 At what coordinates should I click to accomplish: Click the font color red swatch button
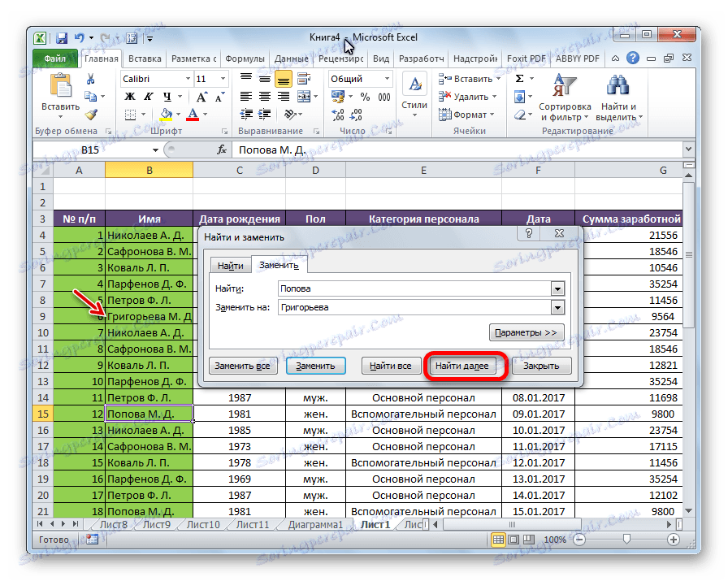pos(193,115)
